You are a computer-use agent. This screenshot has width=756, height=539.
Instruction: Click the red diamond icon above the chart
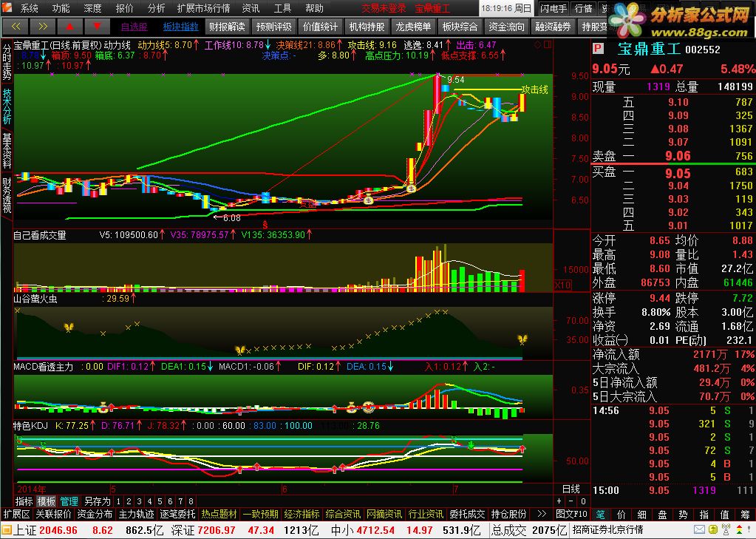(538, 45)
